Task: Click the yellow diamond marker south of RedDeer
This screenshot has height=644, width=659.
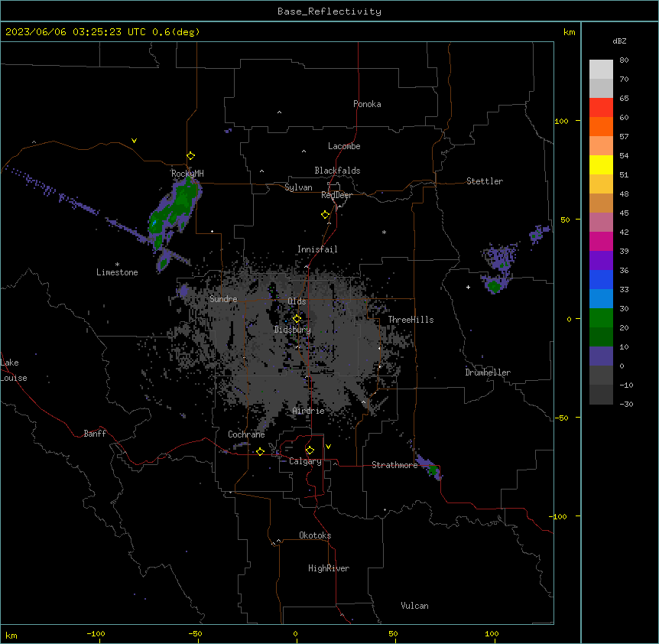Action: tap(325, 215)
